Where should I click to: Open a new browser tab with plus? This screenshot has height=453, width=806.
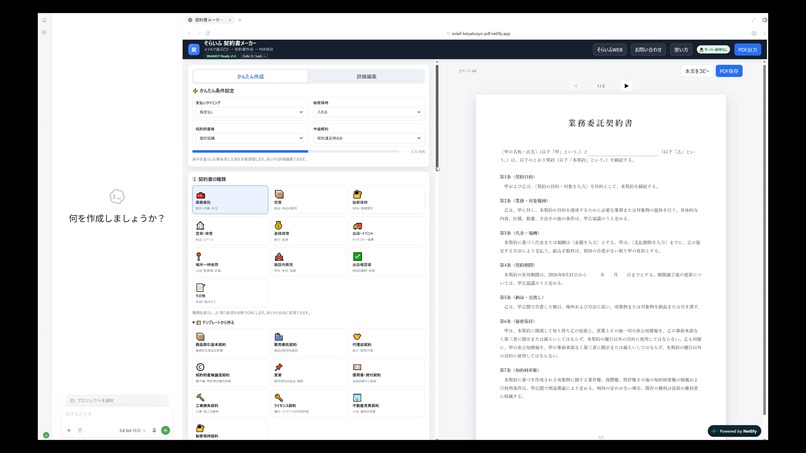point(240,20)
